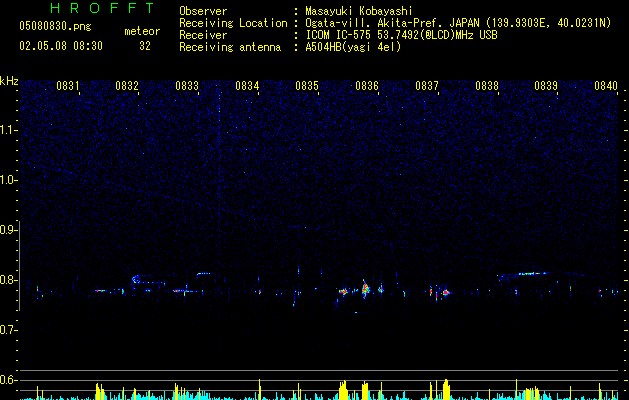
Task: Click observer name Masayuki Kobayashi
Action: [359, 11]
